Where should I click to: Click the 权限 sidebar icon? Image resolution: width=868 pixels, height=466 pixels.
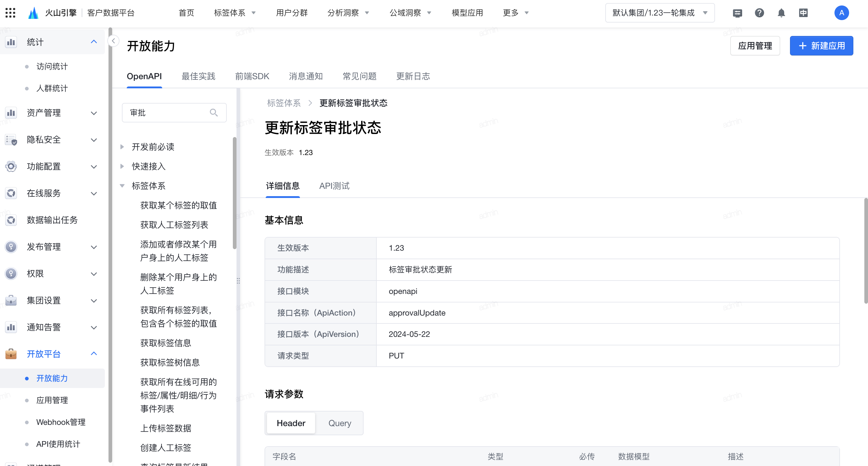pos(11,274)
